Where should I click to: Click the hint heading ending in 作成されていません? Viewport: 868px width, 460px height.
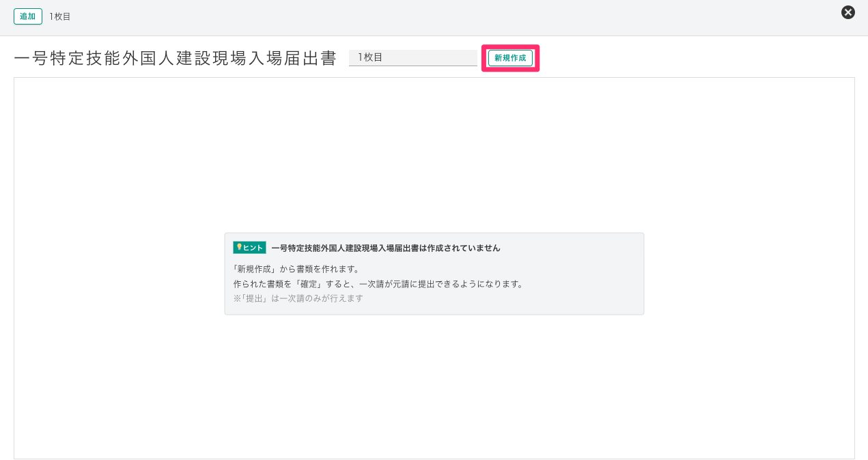click(x=385, y=248)
